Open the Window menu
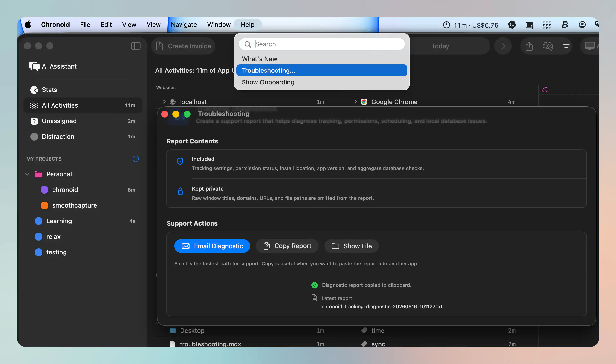This screenshot has width=616, height=364. (219, 25)
